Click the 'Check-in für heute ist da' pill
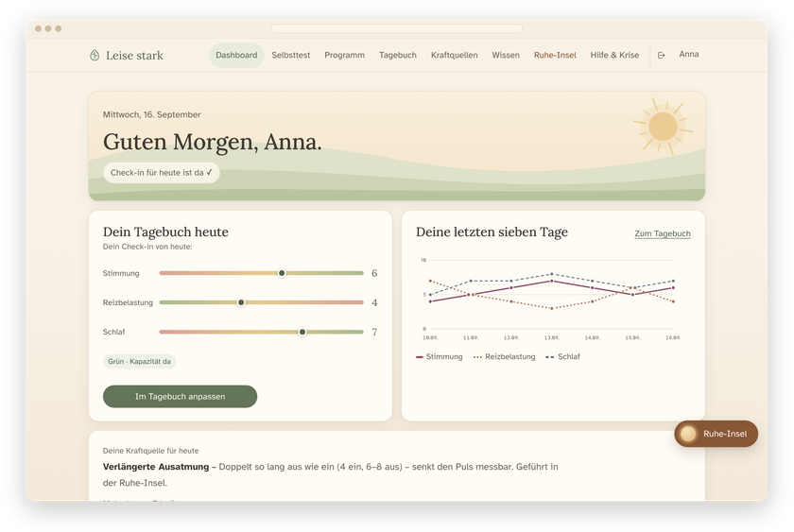 click(162, 173)
